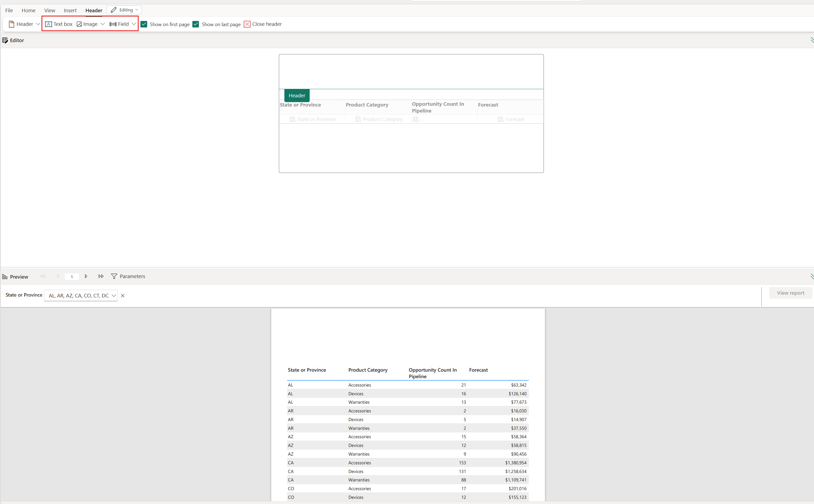
Task: Toggle Show on last page checkbox
Action: 196,24
